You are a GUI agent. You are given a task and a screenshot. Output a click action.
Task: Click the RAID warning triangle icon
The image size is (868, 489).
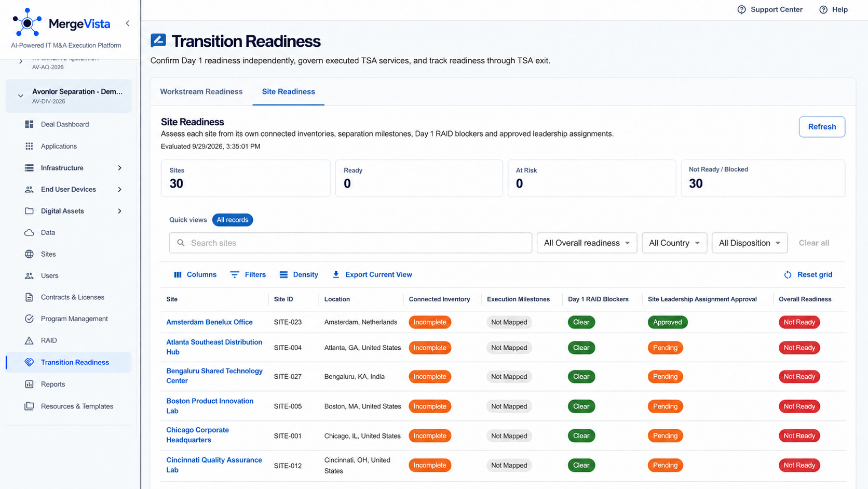pyautogui.click(x=29, y=340)
